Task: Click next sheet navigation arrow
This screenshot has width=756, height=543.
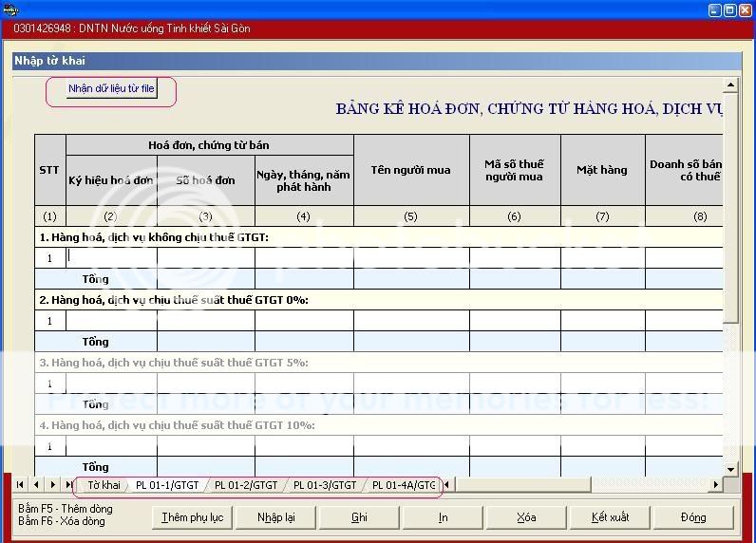Action: pyautogui.click(x=52, y=485)
